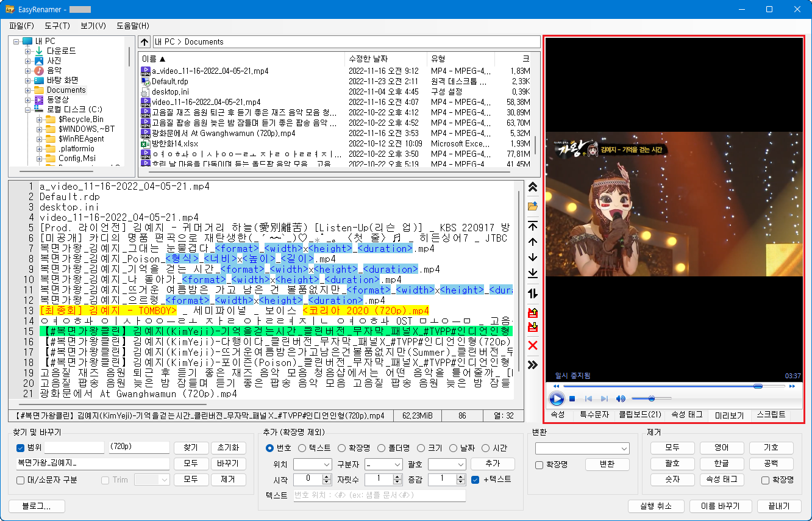The height and width of the screenshot is (521, 812).
Task: Stop the preview video playback
Action: (572, 399)
